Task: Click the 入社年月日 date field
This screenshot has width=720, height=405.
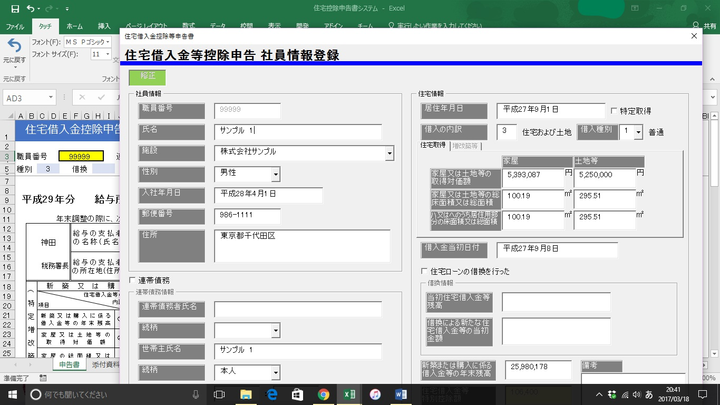Action: (269, 195)
